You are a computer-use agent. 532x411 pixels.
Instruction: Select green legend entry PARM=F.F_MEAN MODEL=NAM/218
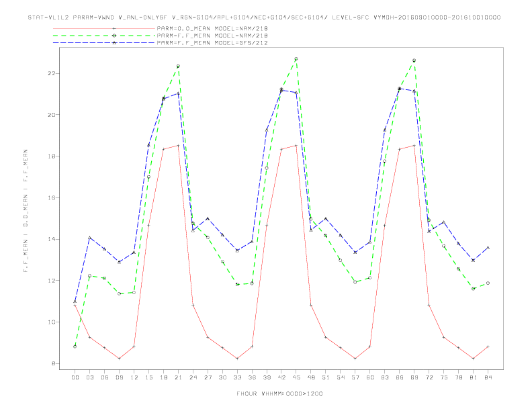(x=212, y=36)
